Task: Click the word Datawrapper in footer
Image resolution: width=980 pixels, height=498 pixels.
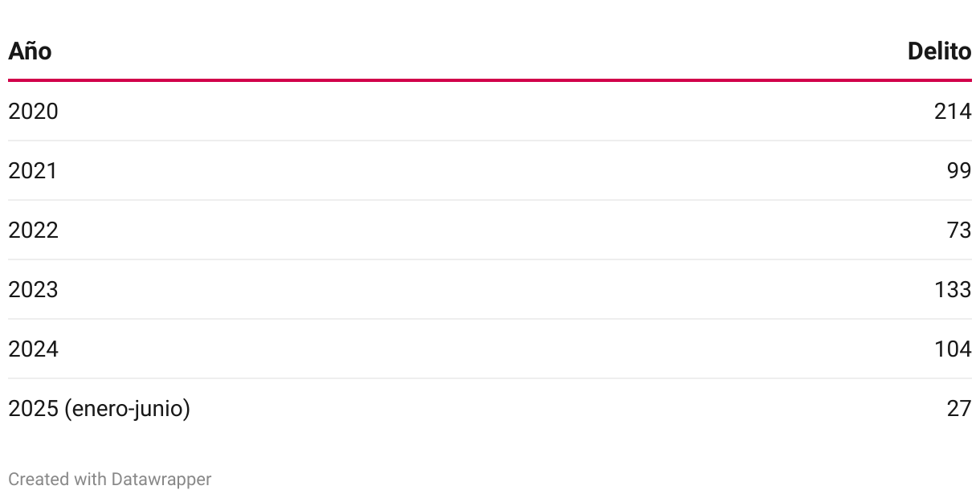Action: pyautogui.click(x=161, y=480)
